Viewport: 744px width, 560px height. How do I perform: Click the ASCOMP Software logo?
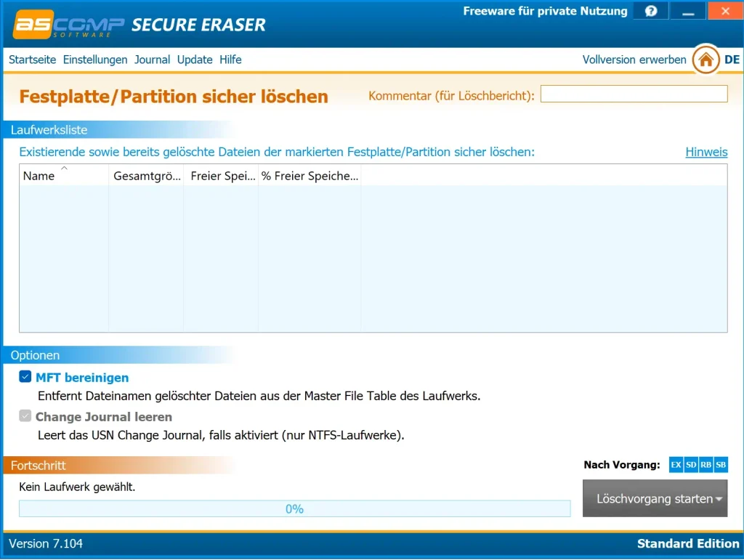point(69,24)
